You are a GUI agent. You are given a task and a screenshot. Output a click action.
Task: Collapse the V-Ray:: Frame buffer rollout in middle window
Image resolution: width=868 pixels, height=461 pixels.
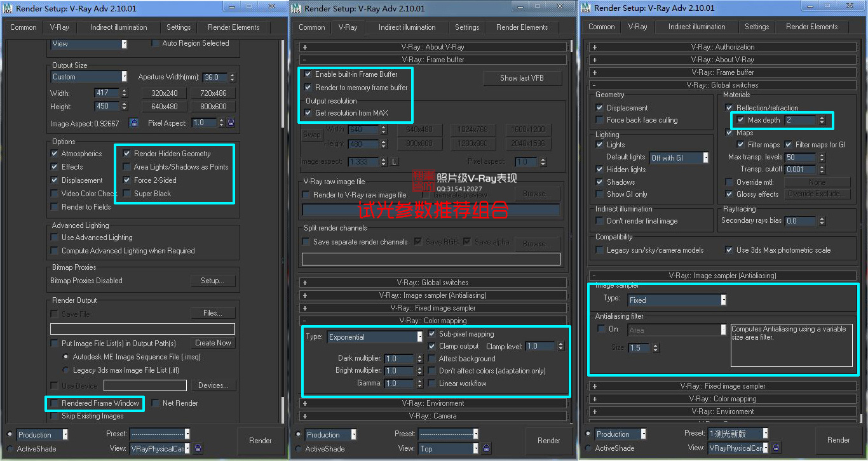point(432,60)
